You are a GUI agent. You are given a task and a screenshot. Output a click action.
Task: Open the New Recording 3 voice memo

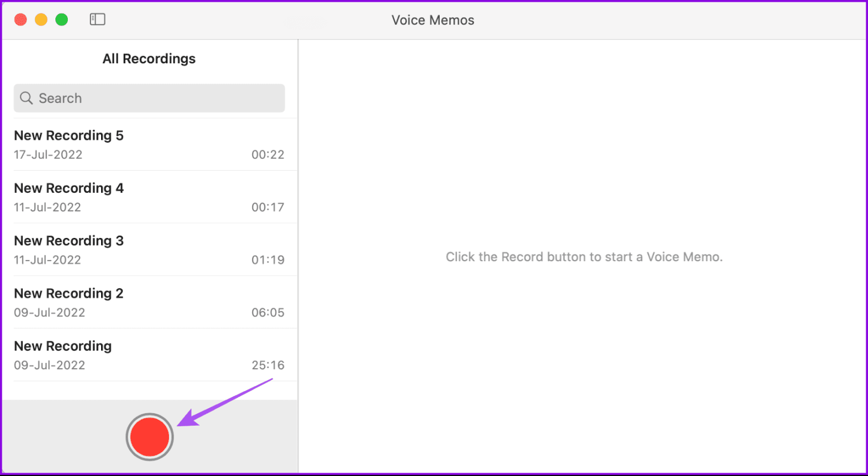(149, 249)
